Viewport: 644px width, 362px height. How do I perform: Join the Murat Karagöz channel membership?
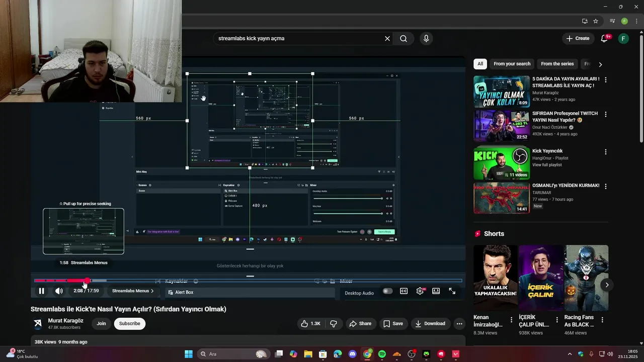click(x=101, y=324)
